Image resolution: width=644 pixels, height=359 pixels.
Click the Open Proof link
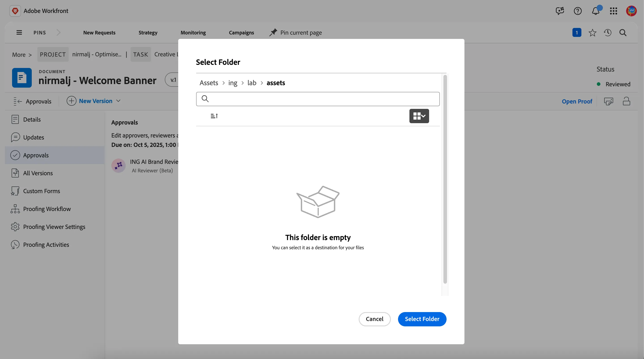coord(577,101)
